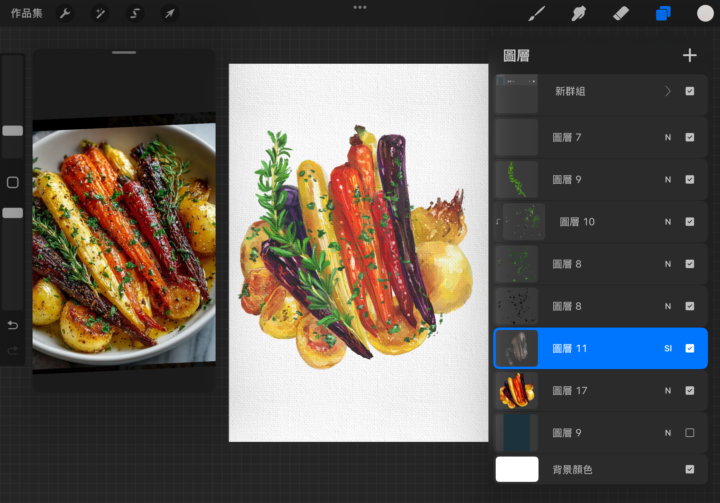The height and width of the screenshot is (503, 720).
Task: Tap the square modify button in sidebar
Action: [x=13, y=182]
